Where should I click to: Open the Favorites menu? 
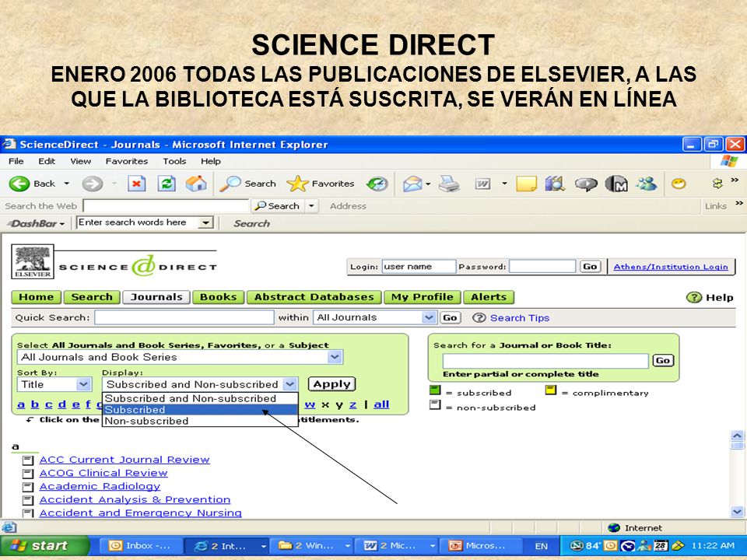pyautogui.click(x=127, y=162)
